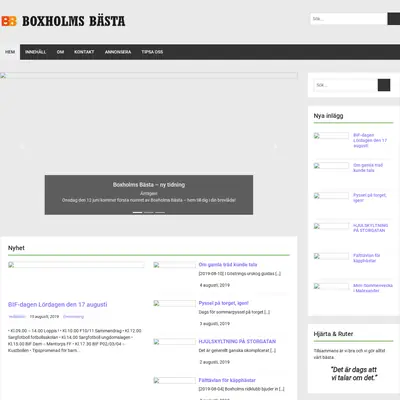Open sidebar link Mini-Sommarvecka i Malexander
Image resolution: width=400 pixels, height=400 pixels.
click(373, 288)
